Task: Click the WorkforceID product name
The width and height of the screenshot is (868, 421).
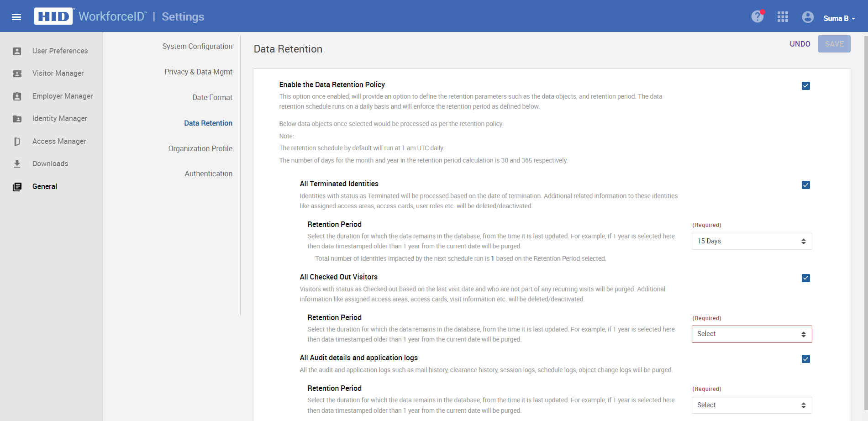Action: [113, 16]
